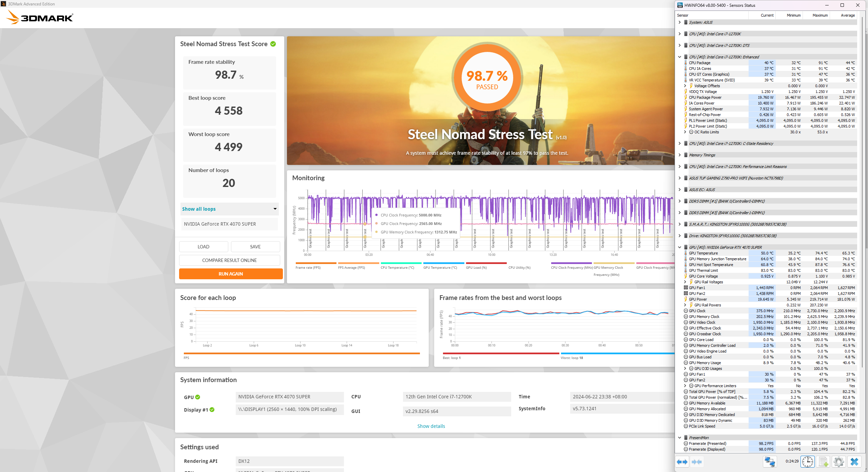Screen dimensions: 868x472
Task: Click the thermometer icon of the CPU Package row
Action: (686, 62)
